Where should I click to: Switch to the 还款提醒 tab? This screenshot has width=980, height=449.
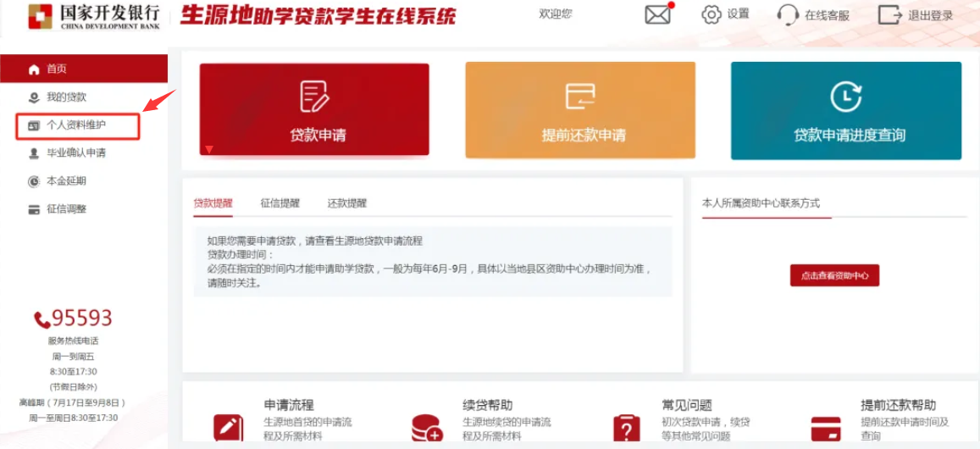[x=347, y=203]
